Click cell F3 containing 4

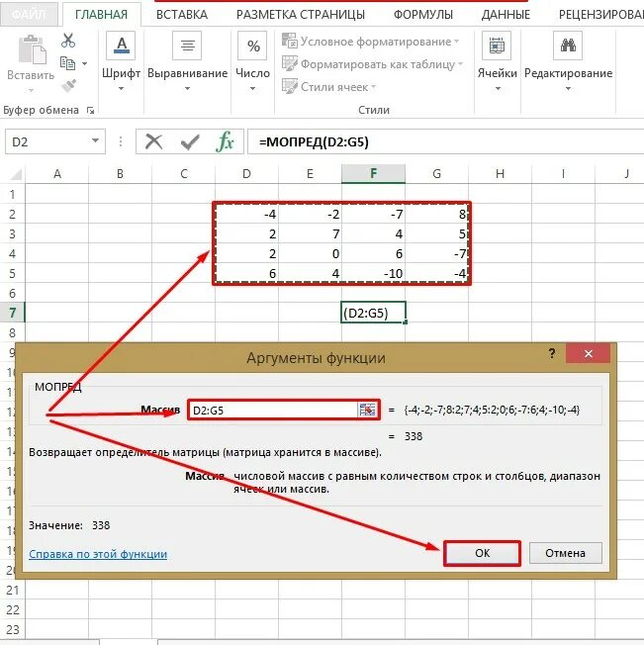[373, 234]
